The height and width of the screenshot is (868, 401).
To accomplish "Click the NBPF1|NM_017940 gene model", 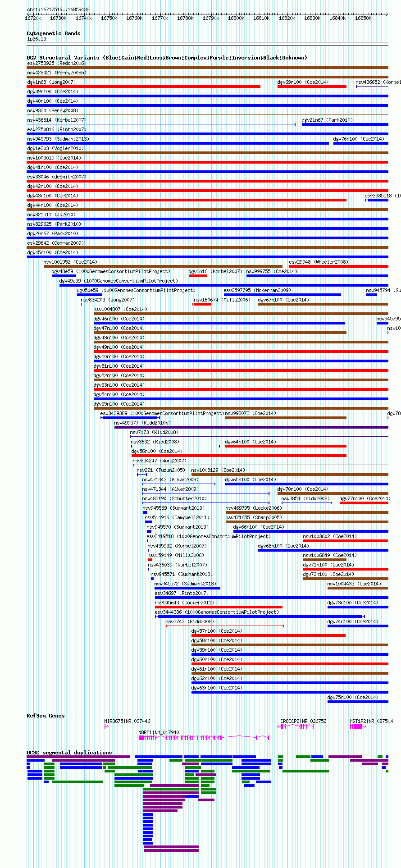I will (x=204, y=738).
